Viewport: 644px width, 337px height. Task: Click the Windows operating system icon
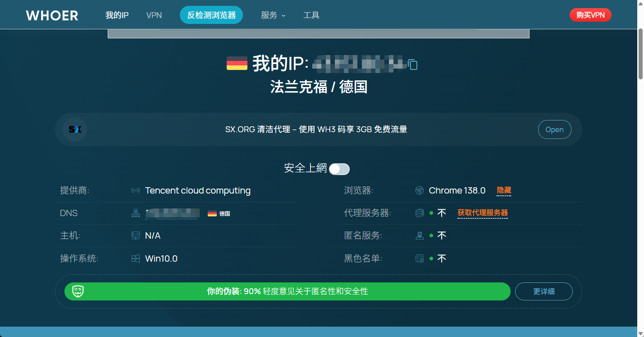pyautogui.click(x=136, y=259)
